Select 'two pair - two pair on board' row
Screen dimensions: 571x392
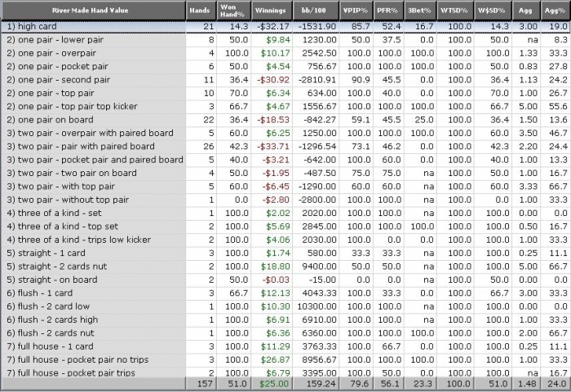[x=285, y=174]
